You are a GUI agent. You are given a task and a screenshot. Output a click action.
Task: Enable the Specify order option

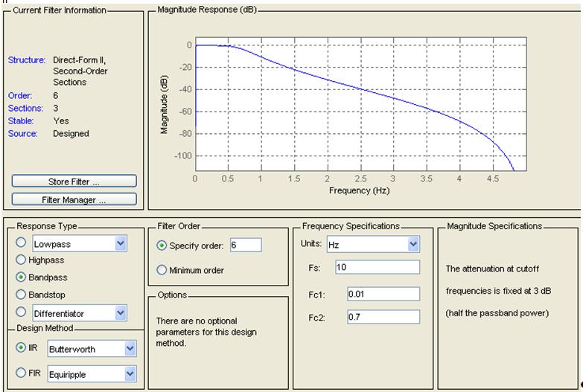tap(162, 245)
